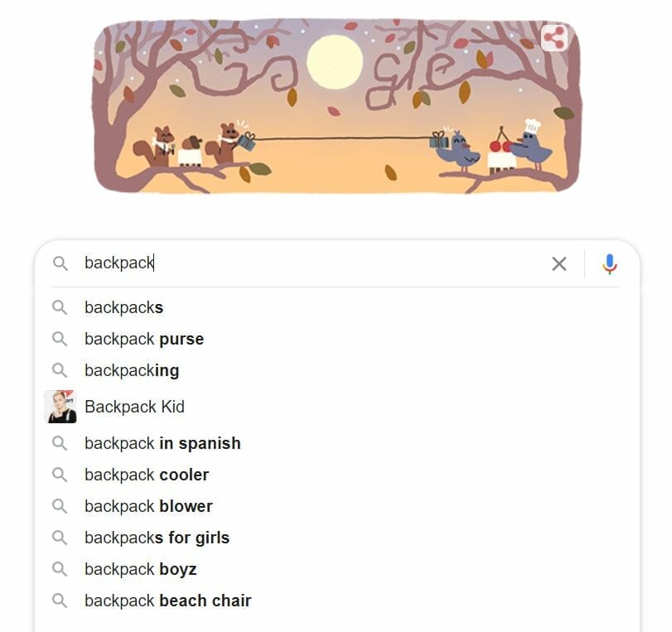Choose the "backpack purse" suggestion
This screenshot has height=632, width=672.
(x=144, y=339)
